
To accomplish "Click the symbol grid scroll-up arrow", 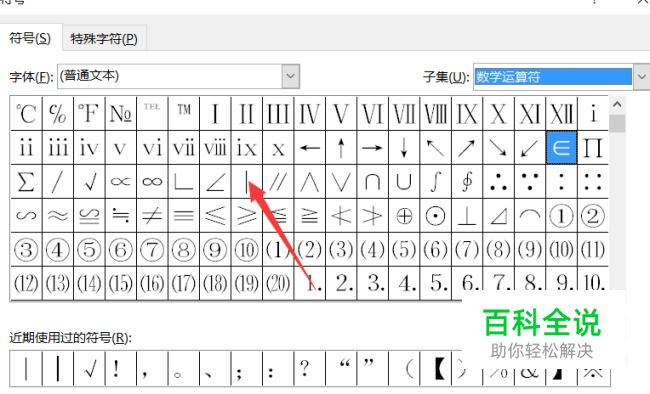I will coord(617,104).
